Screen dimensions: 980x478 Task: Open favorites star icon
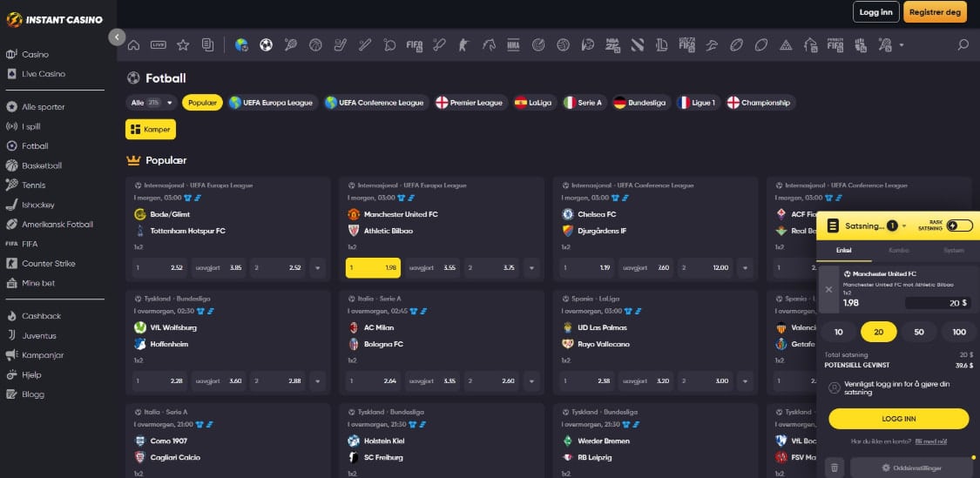click(x=183, y=45)
